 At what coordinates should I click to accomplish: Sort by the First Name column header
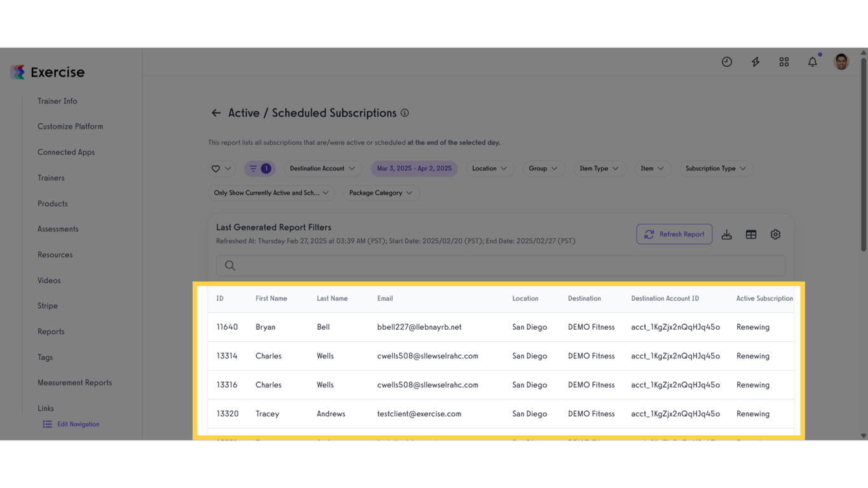[x=271, y=299]
